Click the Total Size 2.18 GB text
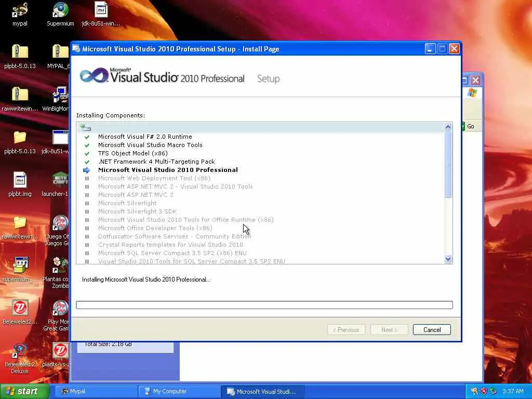This screenshot has height=399, width=532. point(108,344)
